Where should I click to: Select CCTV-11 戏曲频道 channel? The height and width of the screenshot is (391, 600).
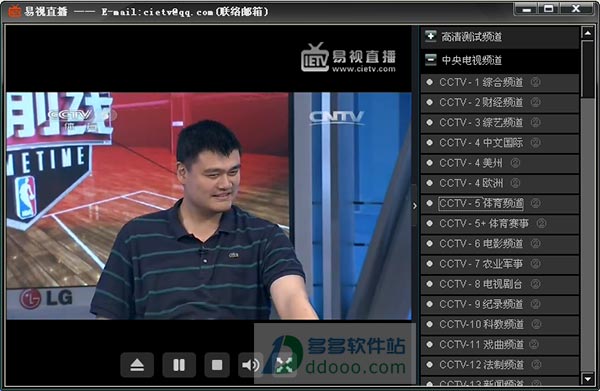(x=500, y=345)
